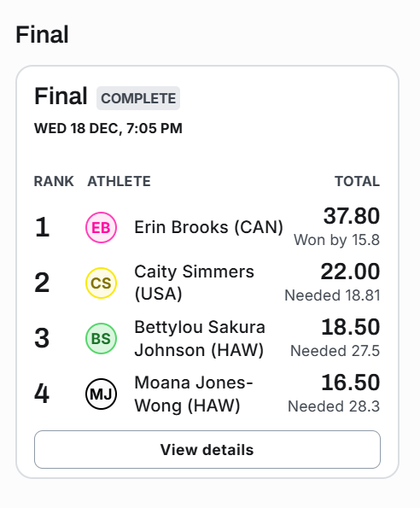Click the EB pink avatar icon
420x508 pixels.
coord(101,227)
